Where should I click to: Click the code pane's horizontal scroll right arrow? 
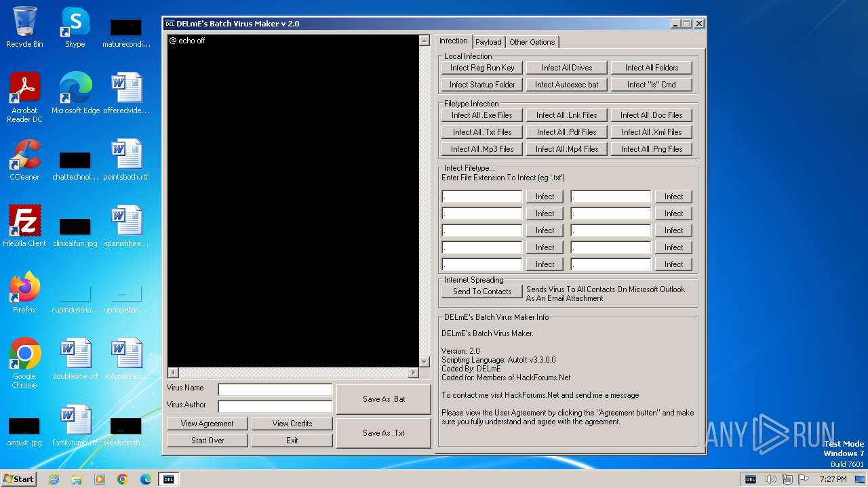click(414, 373)
